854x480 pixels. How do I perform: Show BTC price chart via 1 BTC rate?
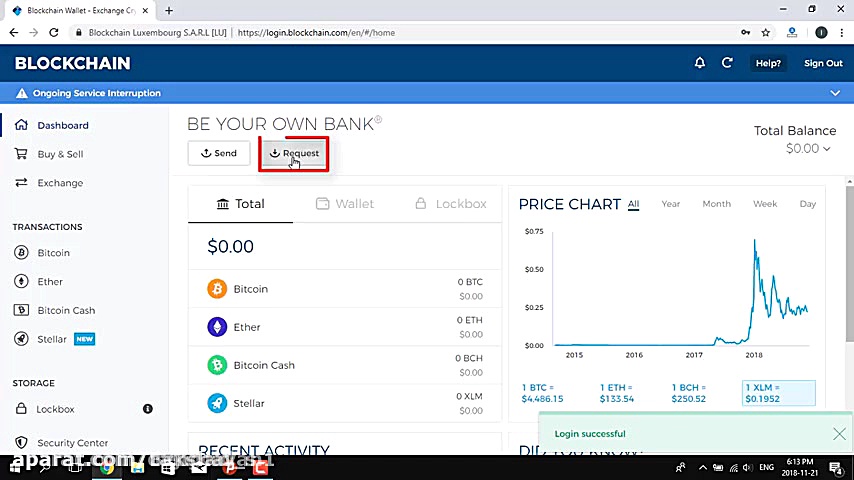(542, 393)
